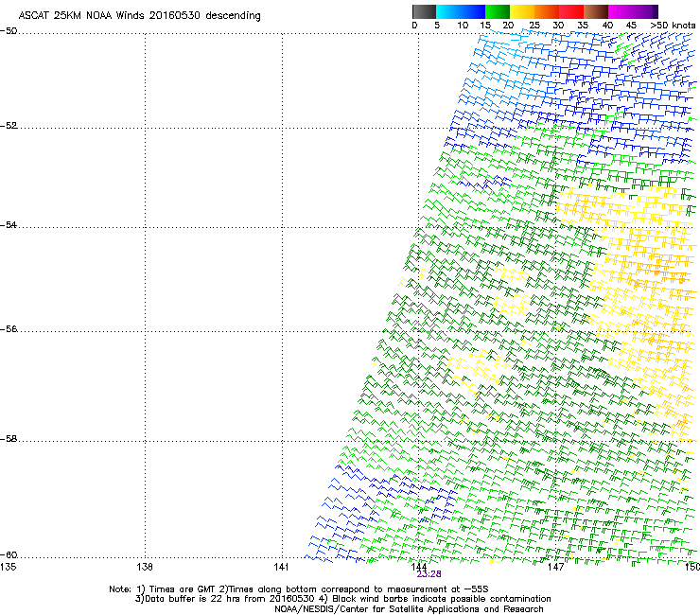
Task: Click the longitude label '144'
Action: click(x=419, y=567)
